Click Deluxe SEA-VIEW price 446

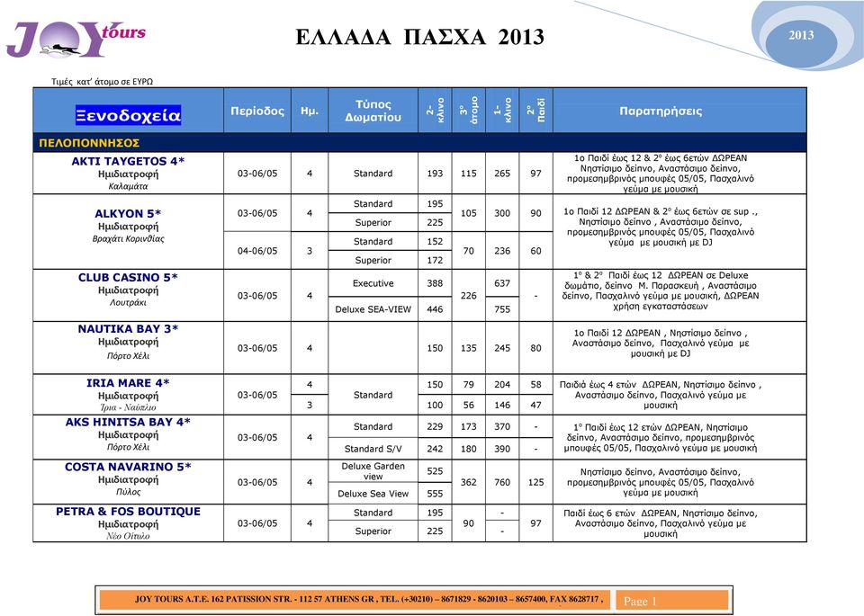tap(435, 309)
